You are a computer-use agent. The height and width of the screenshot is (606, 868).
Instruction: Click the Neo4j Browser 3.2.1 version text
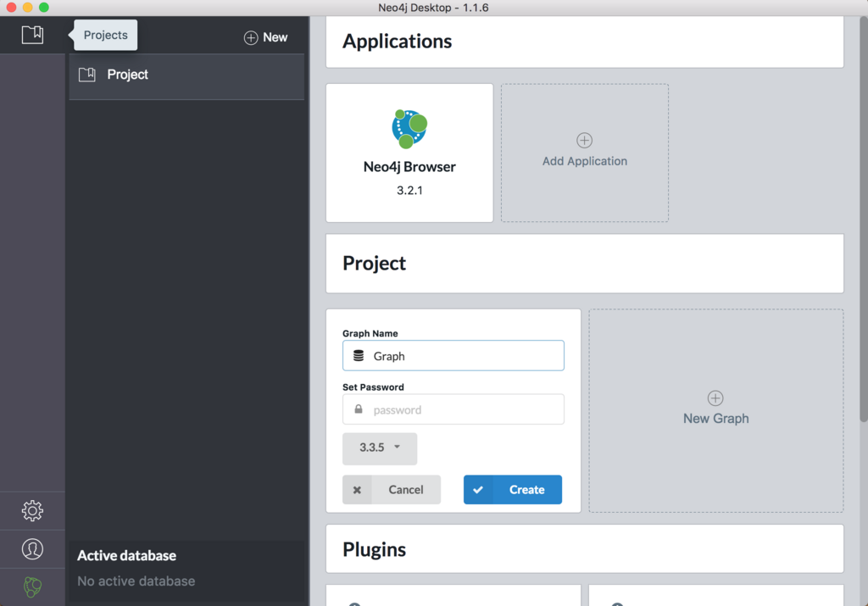click(x=409, y=191)
